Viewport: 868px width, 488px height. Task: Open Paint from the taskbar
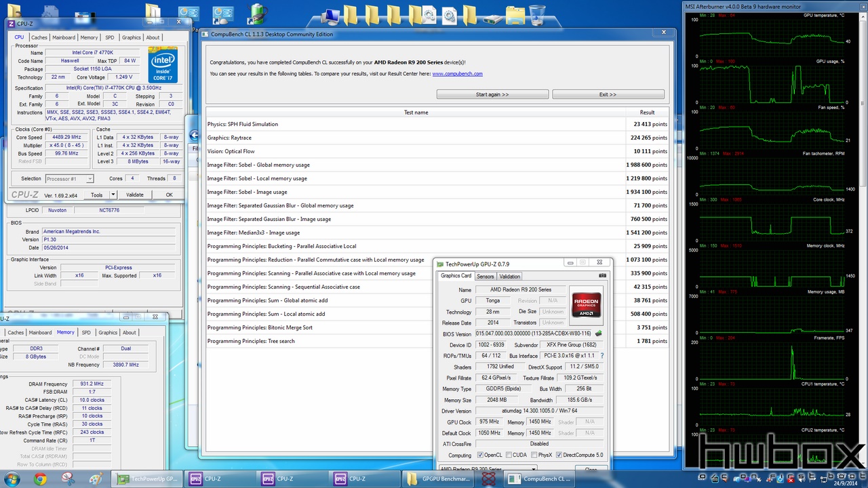pyautogui.click(x=96, y=479)
